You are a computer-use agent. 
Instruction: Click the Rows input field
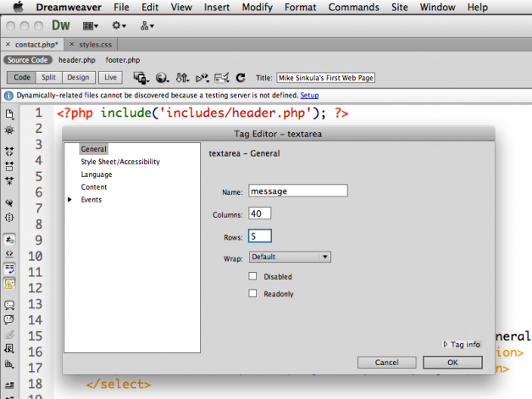pos(260,236)
